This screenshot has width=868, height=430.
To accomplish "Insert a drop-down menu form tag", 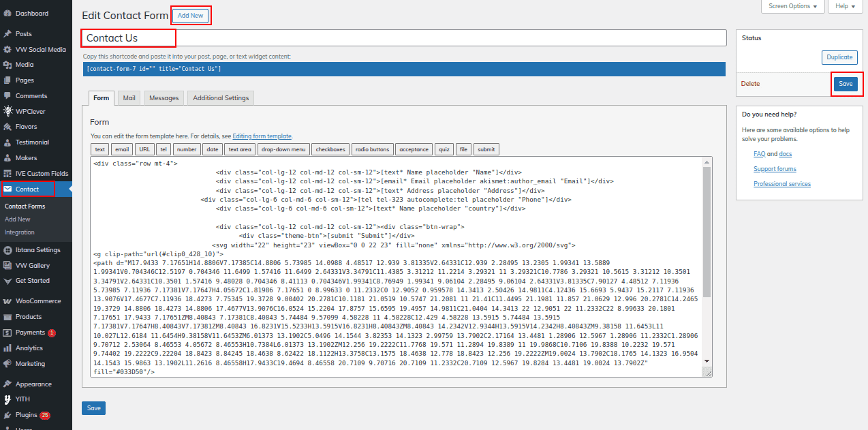I will coord(283,149).
